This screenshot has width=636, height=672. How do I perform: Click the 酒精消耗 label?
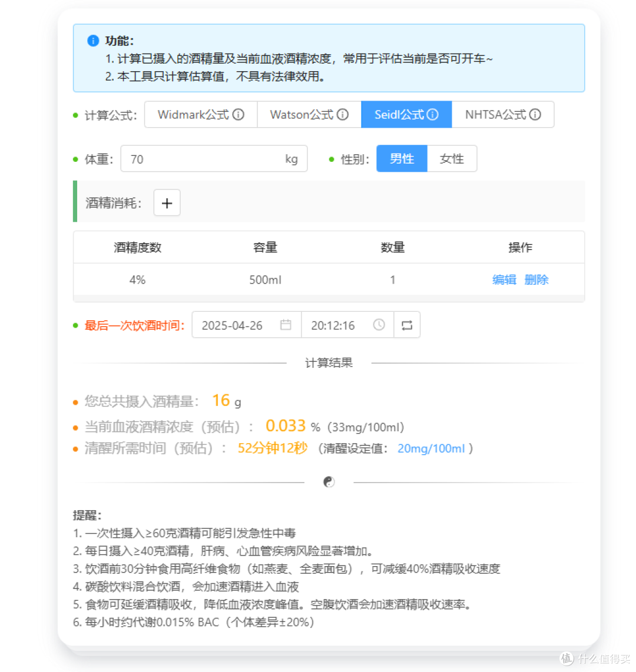tap(113, 202)
